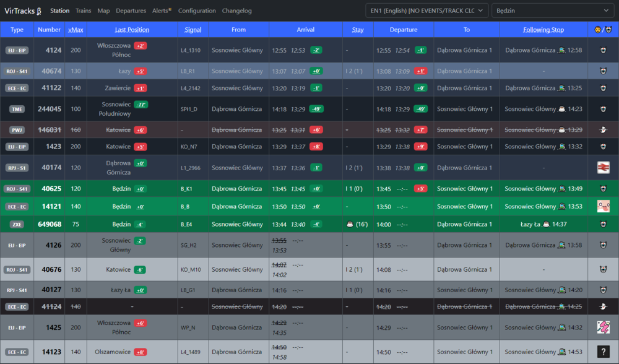Open the Trains page
This screenshot has height=364, width=619.
point(83,11)
